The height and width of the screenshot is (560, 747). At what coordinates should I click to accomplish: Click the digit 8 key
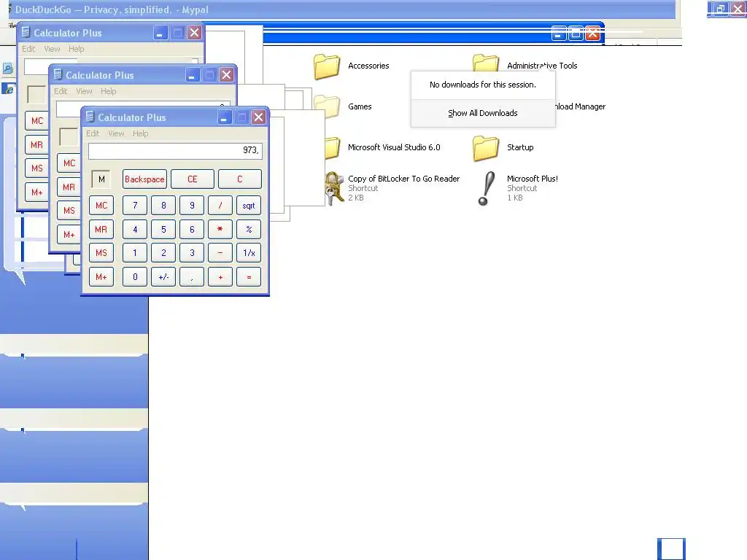(x=163, y=205)
